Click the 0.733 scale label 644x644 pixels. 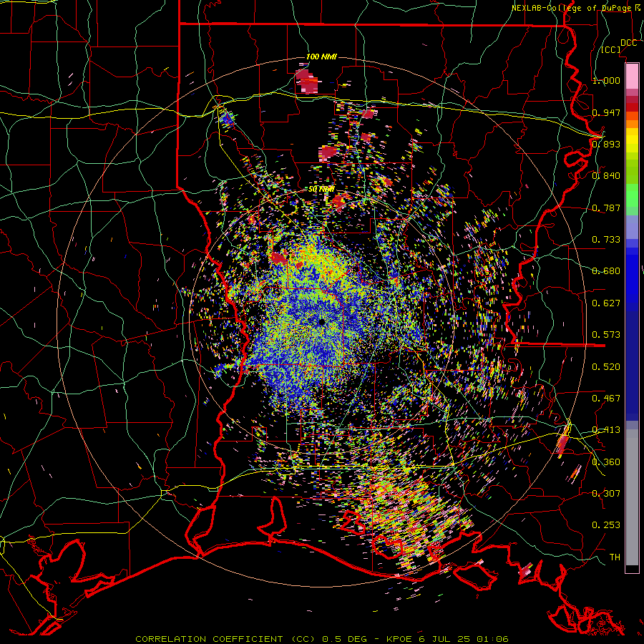(x=606, y=240)
